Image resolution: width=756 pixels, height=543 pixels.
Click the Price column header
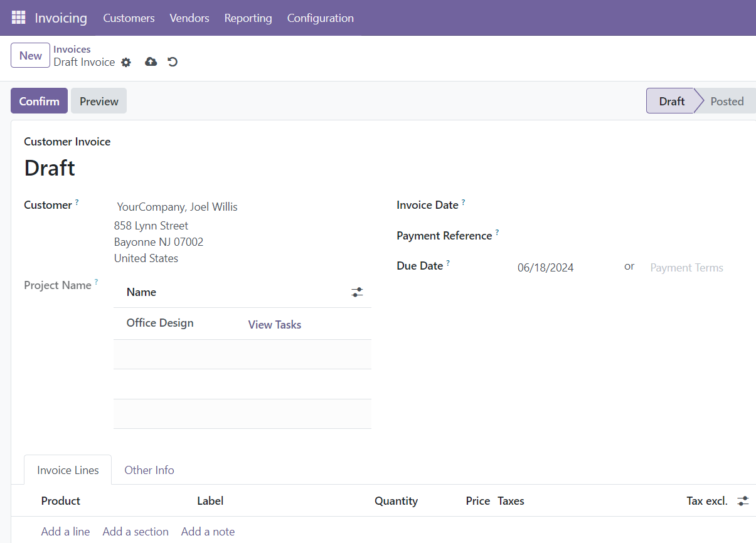pyautogui.click(x=478, y=501)
